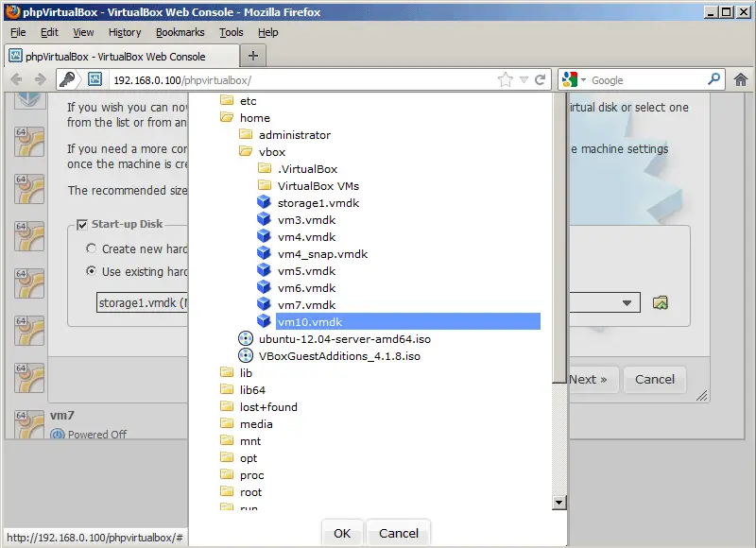This screenshot has width=756, height=548.
Task: Open the File menu
Action: click(x=18, y=32)
